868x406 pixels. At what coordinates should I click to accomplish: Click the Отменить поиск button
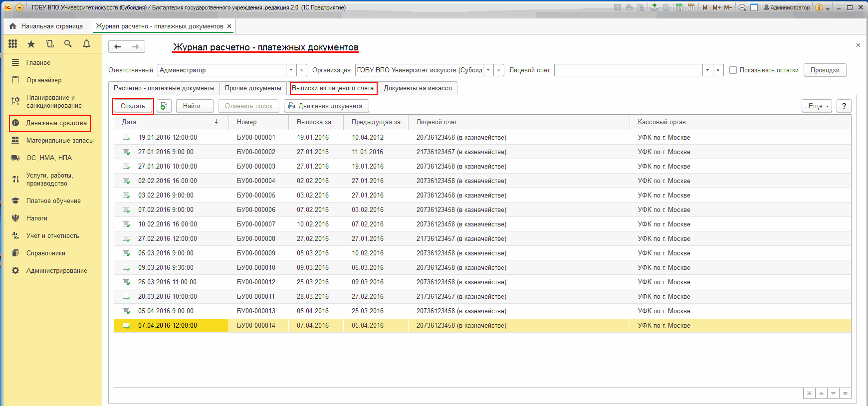(x=248, y=106)
